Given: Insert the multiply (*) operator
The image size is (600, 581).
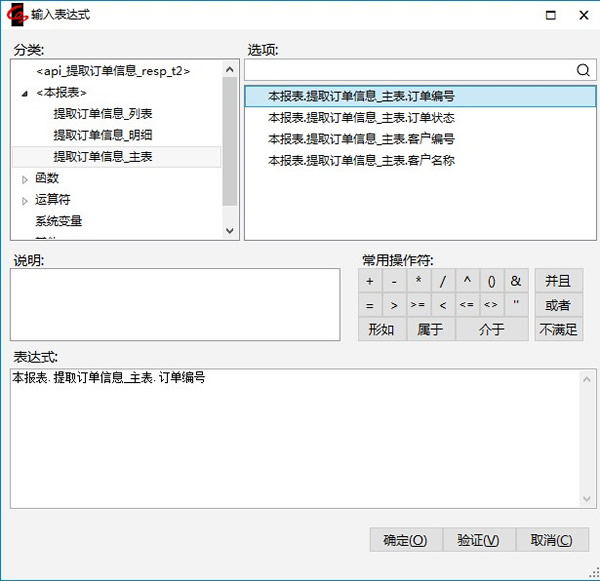Looking at the screenshot, I should click(x=419, y=281).
